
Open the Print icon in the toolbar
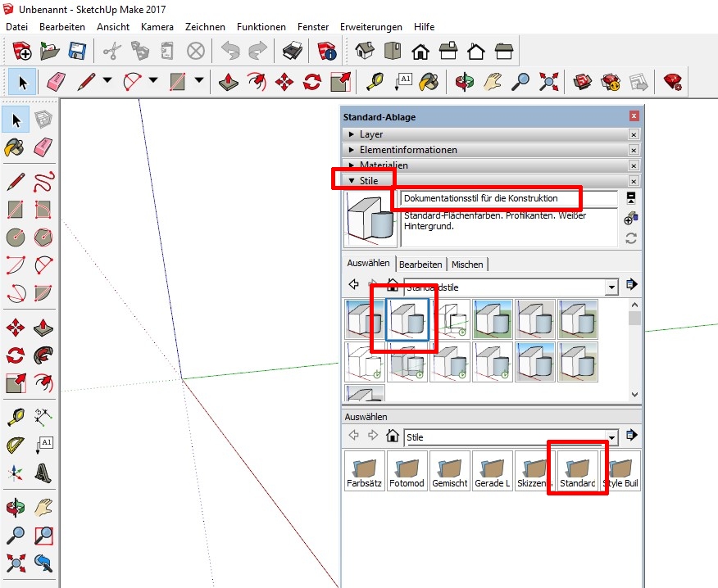[x=293, y=51]
